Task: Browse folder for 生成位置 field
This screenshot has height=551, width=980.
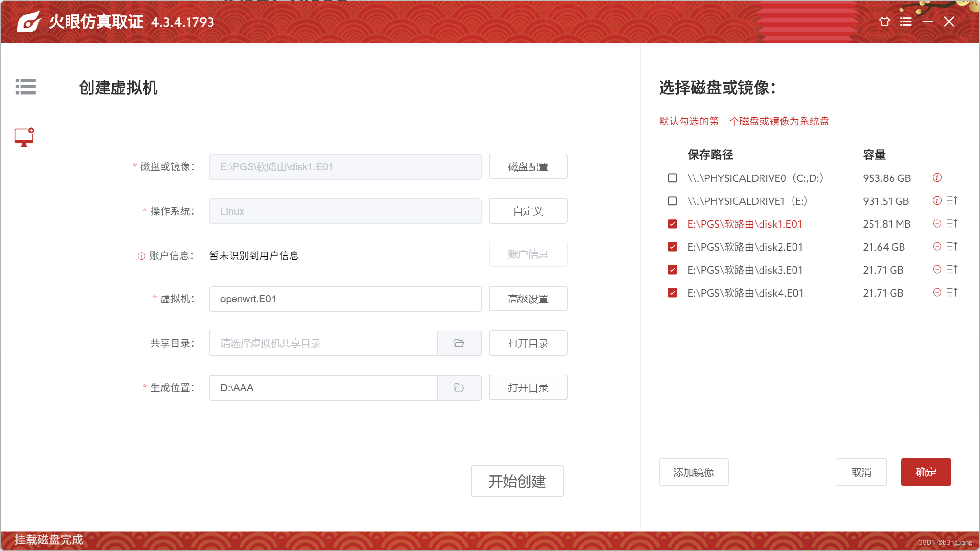Action: [459, 388]
